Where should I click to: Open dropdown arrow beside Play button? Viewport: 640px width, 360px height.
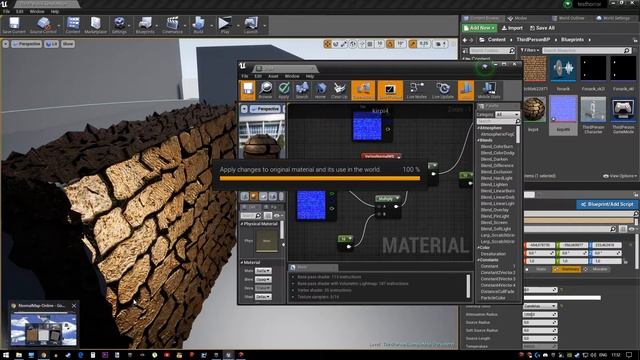[238, 25]
